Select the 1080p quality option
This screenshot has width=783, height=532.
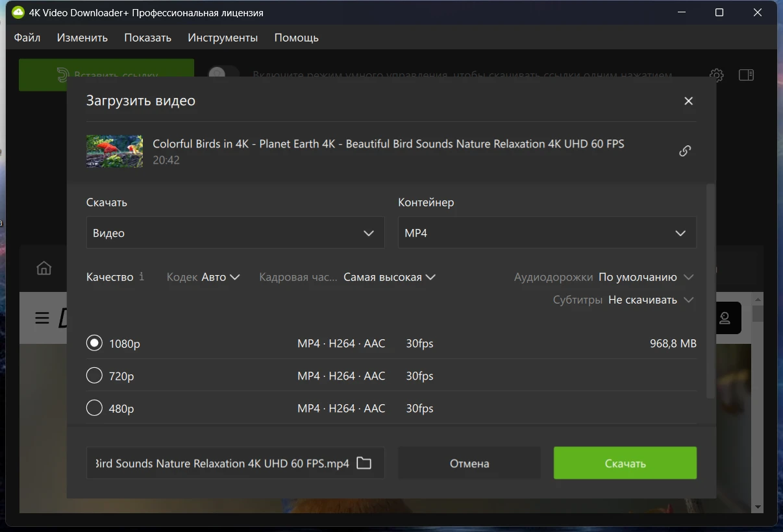point(95,343)
